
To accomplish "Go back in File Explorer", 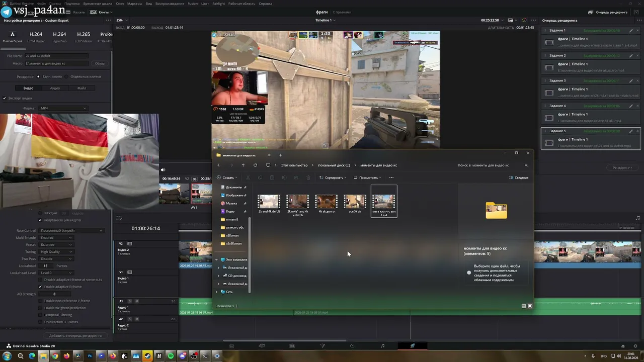I will click(219, 165).
